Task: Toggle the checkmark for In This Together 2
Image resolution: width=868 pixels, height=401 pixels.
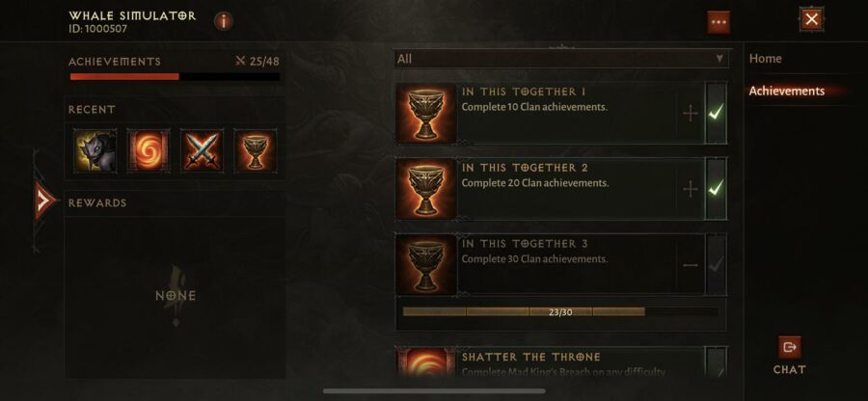Action: coord(716,189)
